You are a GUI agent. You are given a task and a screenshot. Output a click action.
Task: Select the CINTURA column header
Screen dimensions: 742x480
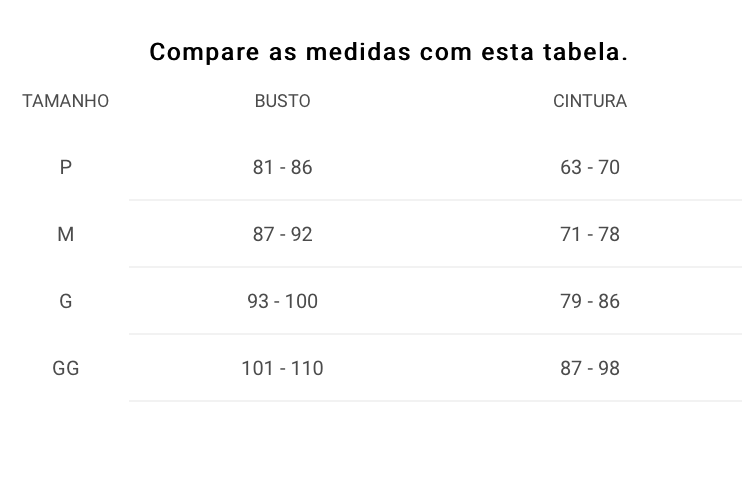click(x=590, y=101)
